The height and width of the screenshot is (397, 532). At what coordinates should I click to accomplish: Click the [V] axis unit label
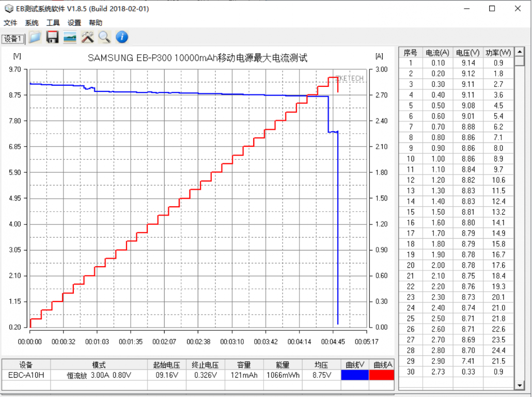pos(17,56)
